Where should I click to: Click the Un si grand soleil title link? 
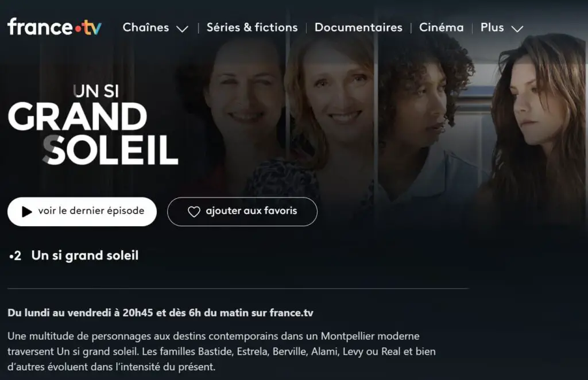pos(85,255)
